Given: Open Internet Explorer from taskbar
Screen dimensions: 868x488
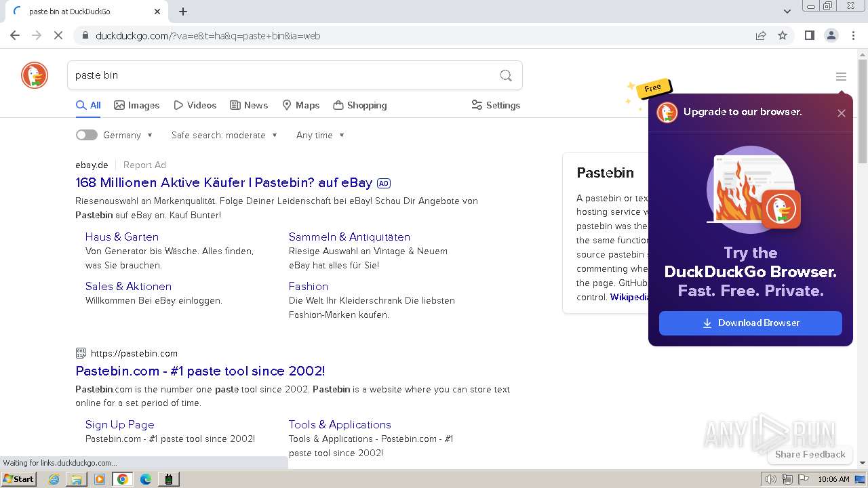Looking at the screenshot, I should click(54, 479).
